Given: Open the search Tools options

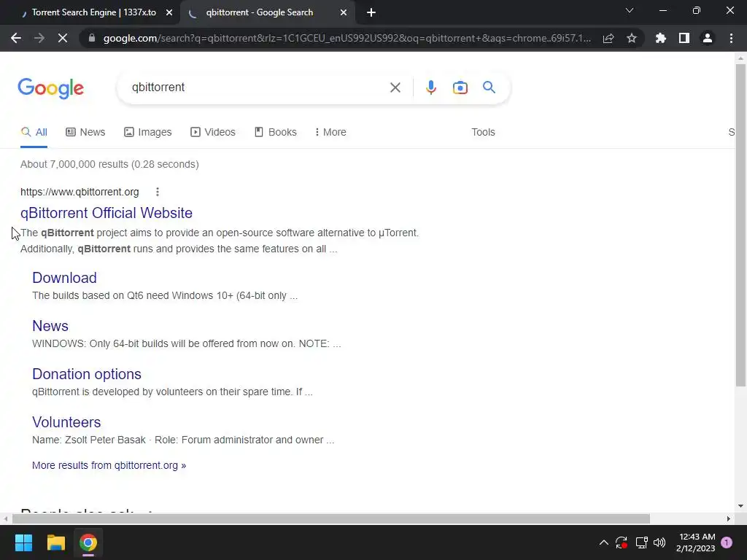Looking at the screenshot, I should 483,133.
